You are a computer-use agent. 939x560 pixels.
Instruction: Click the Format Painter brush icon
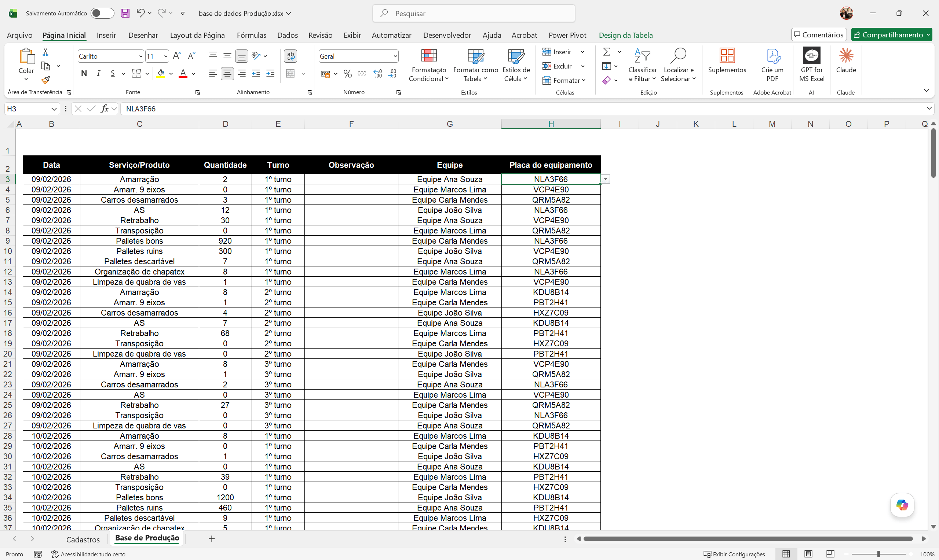[45, 80]
